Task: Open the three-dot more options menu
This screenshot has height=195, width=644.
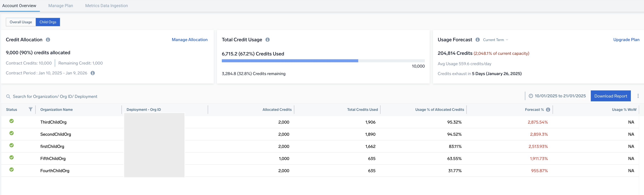Action: coord(638,96)
